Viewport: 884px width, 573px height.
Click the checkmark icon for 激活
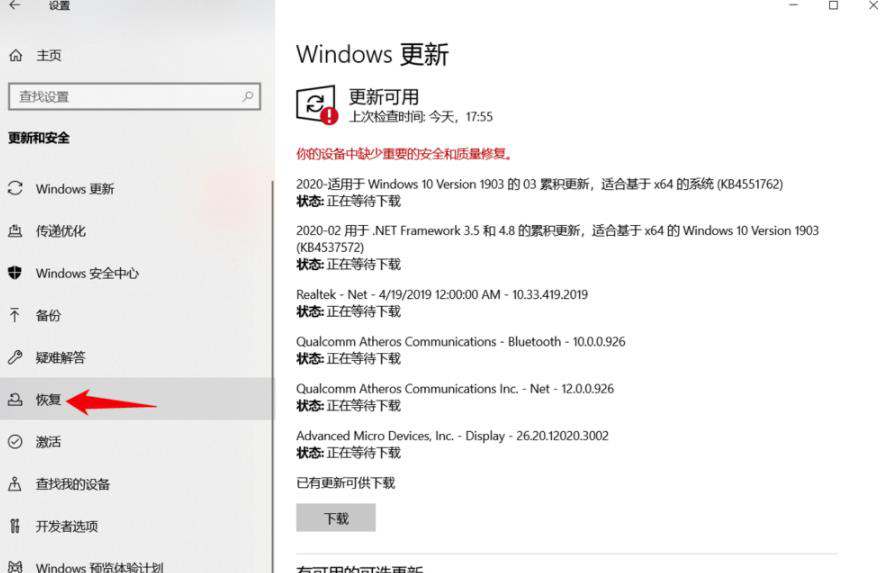(15, 442)
